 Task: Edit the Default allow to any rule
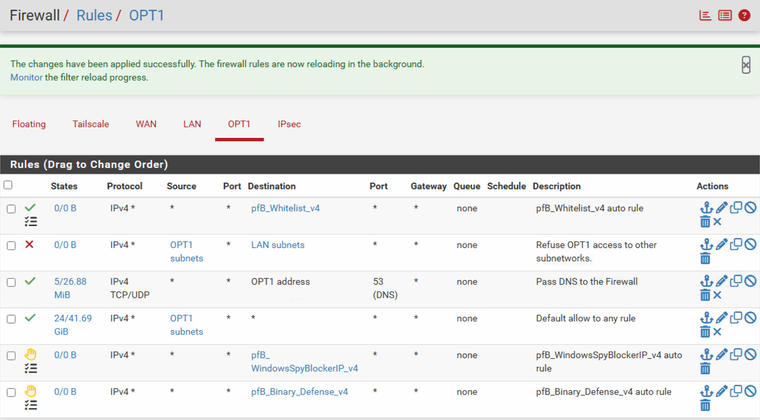pyautogui.click(x=721, y=318)
